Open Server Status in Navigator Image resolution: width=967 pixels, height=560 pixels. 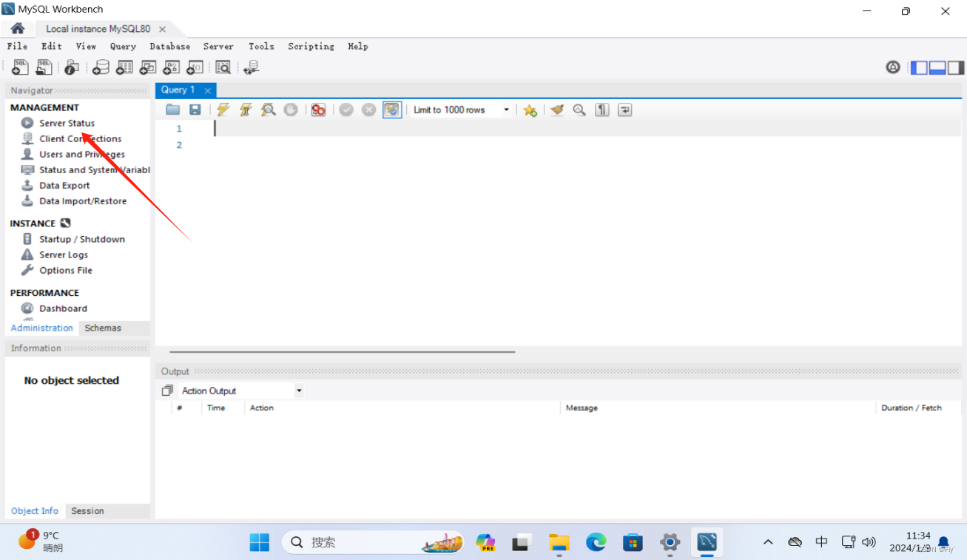click(67, 123)
